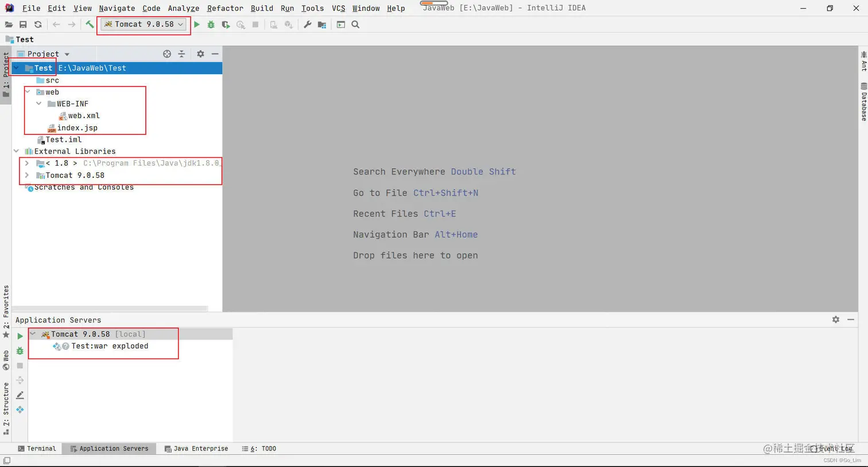Click the Run Anything toolbar icon

pos(341,25)
